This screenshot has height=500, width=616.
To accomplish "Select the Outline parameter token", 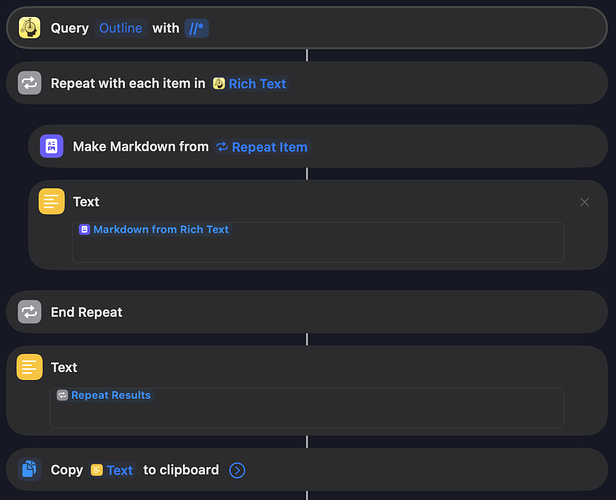I will [120, 28].
